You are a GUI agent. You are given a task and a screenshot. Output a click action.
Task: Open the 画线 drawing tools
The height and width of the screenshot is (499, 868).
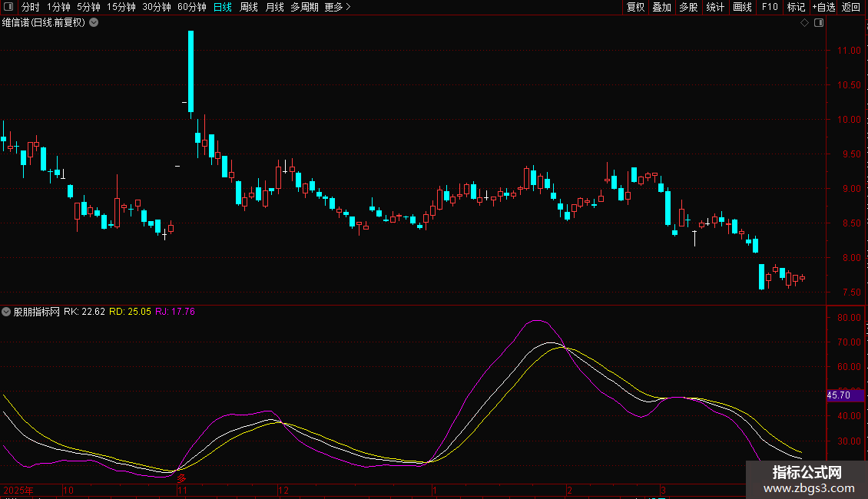(742, 7)
